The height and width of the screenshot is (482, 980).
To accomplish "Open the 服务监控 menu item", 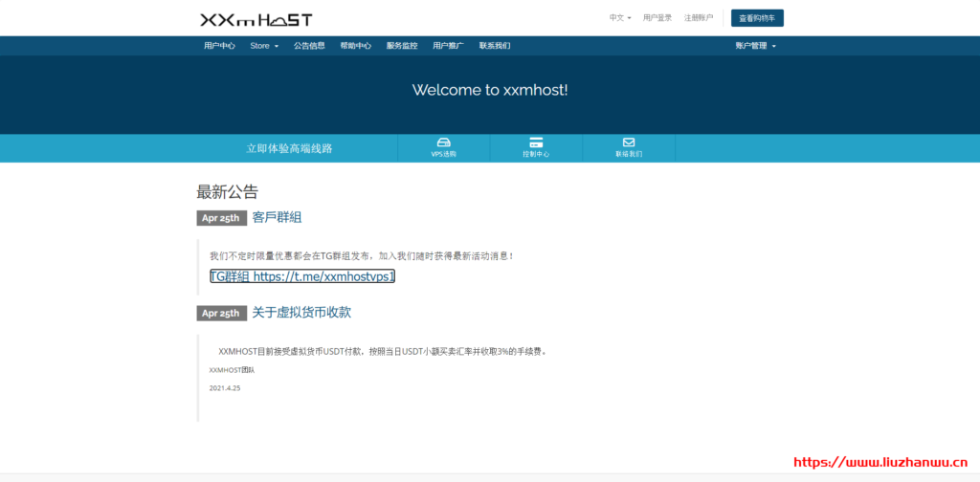I will [402, 46].
